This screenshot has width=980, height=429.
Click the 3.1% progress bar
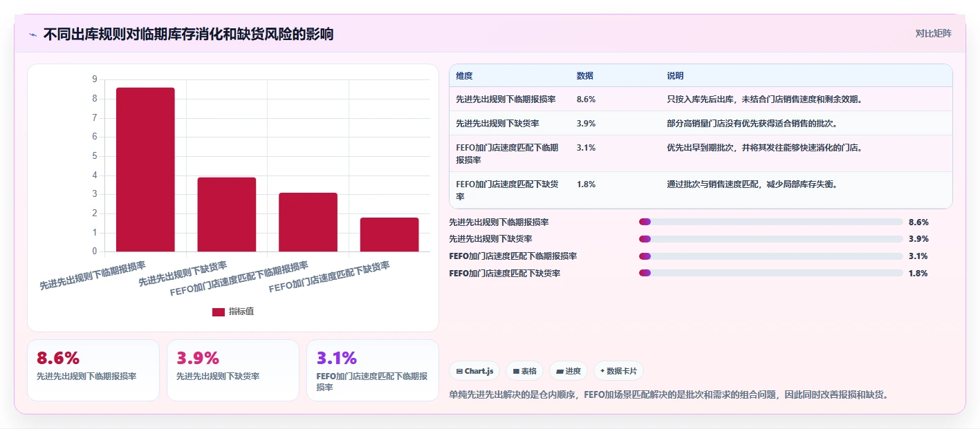click(771, 256)
